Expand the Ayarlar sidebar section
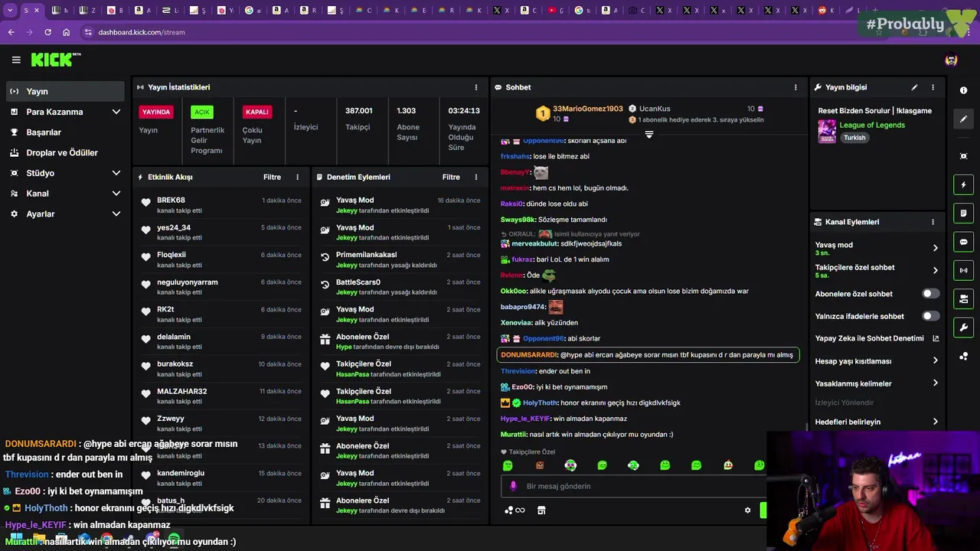The height and width of the screenshot is (551, 980). (66, 214)
